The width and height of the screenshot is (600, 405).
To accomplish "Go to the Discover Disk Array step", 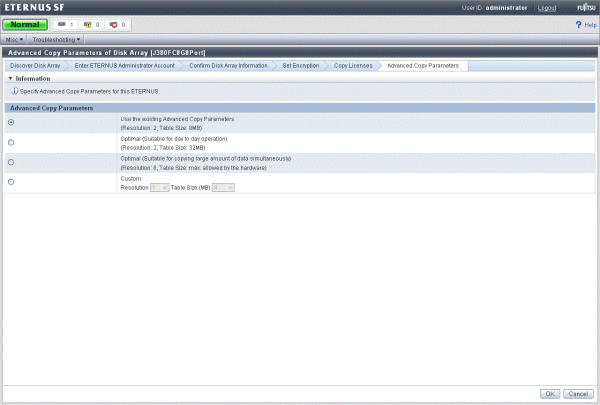I will 35,65.
